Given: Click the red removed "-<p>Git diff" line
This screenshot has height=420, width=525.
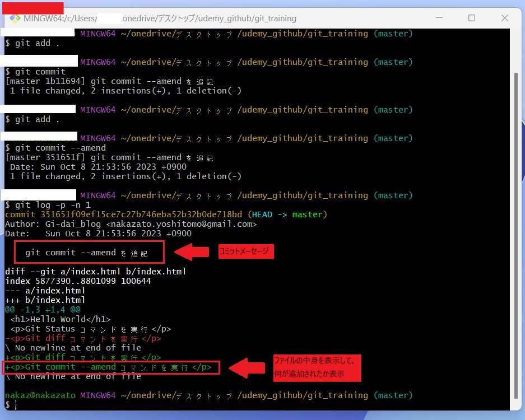Looking at the screenshot, I should coord(83,338).
